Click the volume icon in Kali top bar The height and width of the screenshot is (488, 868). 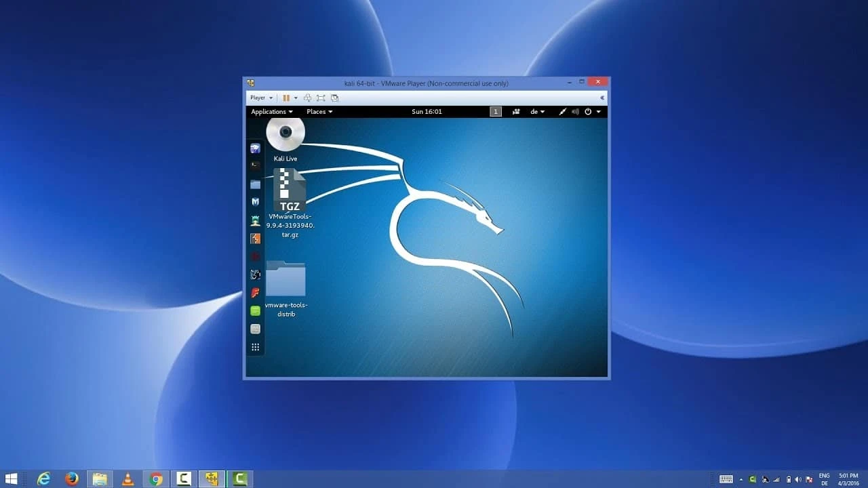tap(576, 111)
